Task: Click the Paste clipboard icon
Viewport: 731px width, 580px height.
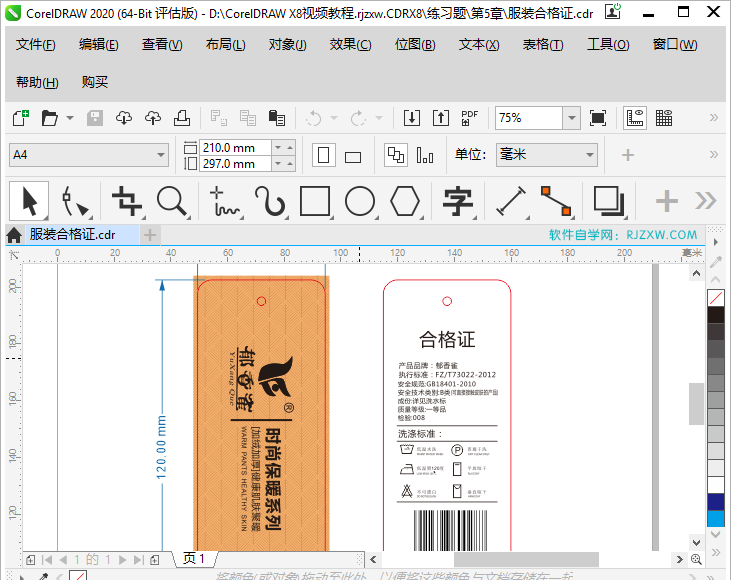Action: click(x=276, y=118)
